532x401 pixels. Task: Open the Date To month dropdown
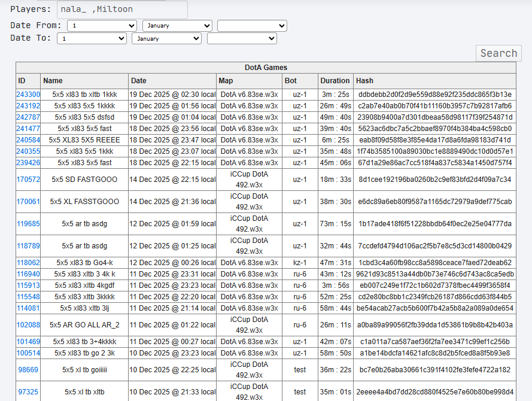coord(166,38)
